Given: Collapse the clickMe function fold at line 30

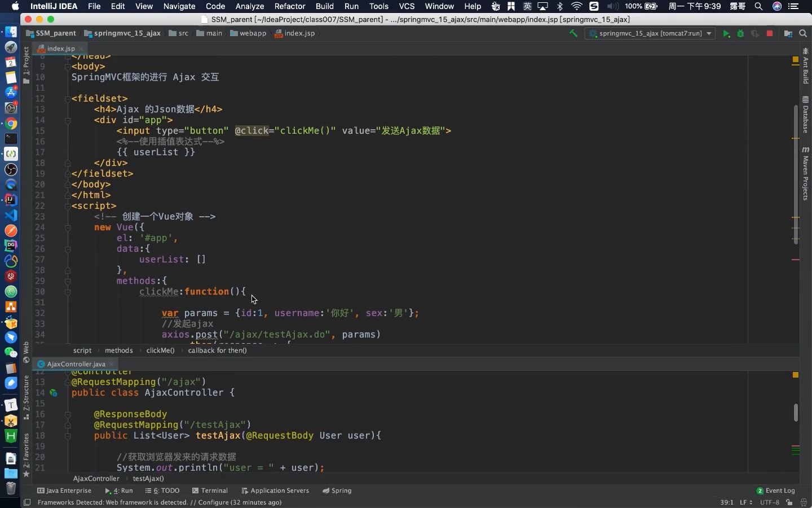Looking at the screenshot, I should tap(68, 292).
